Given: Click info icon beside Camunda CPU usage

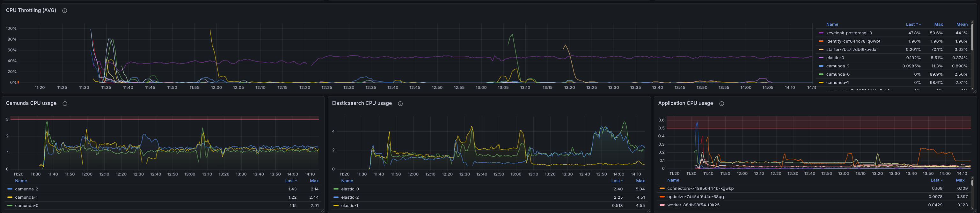Looking at the screenshot, I should (x=65, y=104).
